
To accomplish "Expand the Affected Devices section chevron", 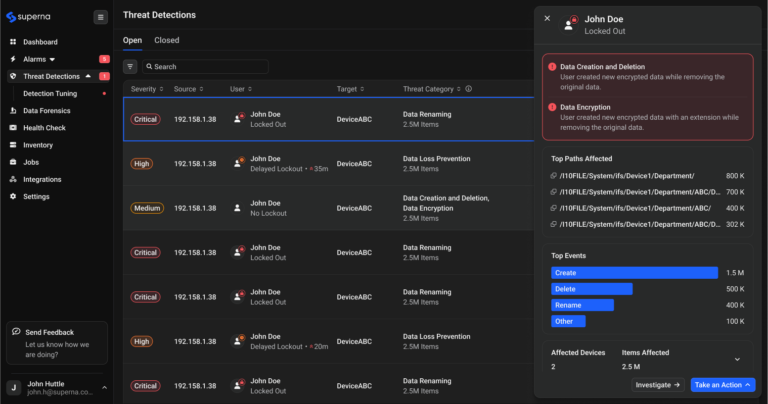I will coord(737,359).
